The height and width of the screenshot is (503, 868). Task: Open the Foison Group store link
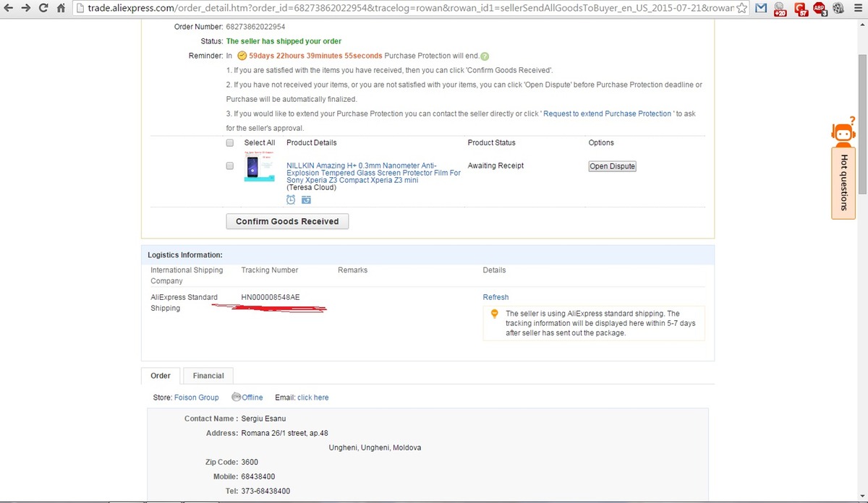[197, 397]
